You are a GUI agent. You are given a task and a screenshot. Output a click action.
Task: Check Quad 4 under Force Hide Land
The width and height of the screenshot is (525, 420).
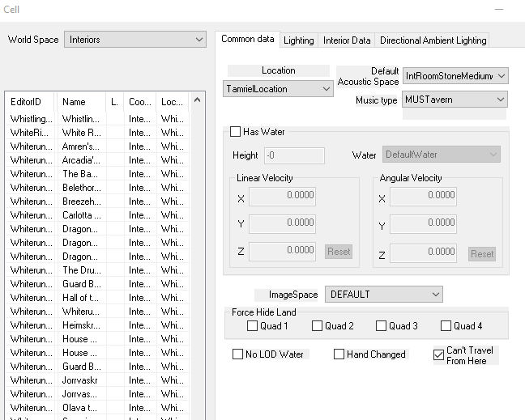(446, 325)
